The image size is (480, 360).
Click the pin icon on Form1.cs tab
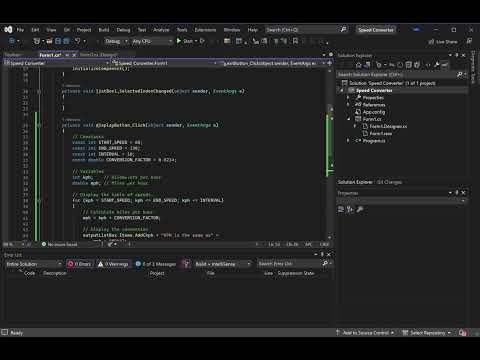pyautogui.click(x=67, y=55)
